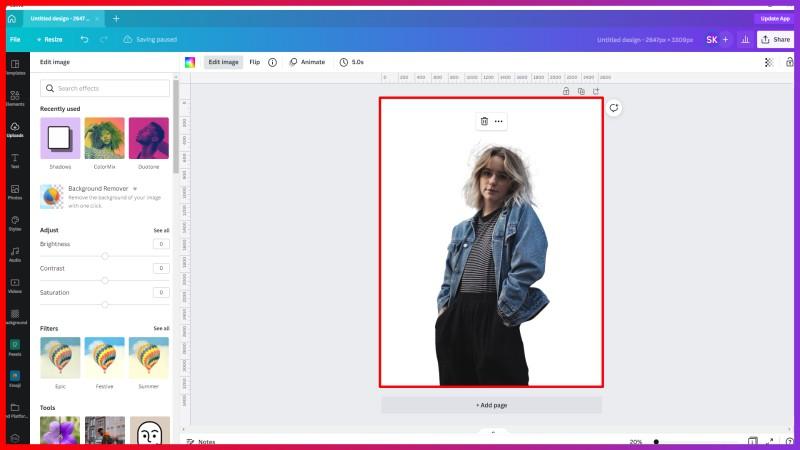Click the undo arrow icon
Viewport: 800px width, 450px height.
(x=84, y=39)
